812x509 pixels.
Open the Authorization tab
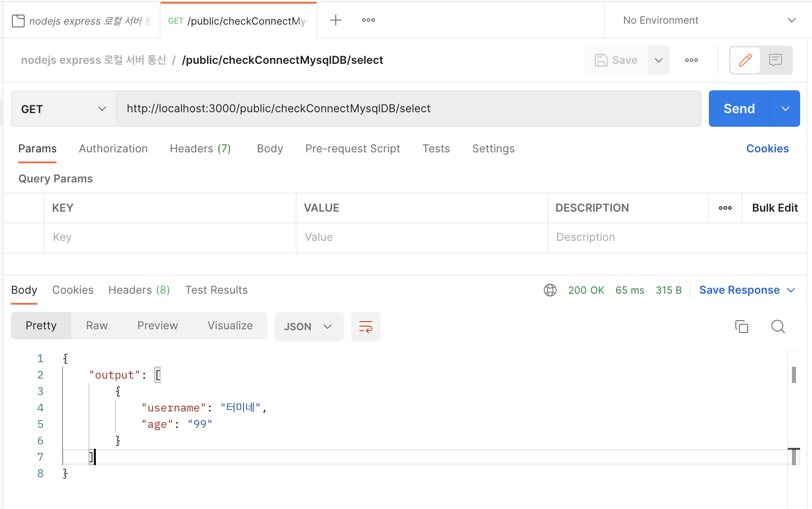[113, 149]
